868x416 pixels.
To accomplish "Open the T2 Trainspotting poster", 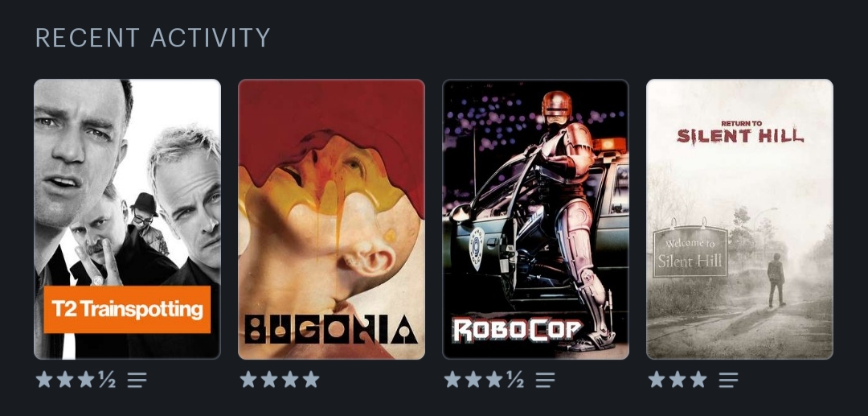I will [127, 220].
